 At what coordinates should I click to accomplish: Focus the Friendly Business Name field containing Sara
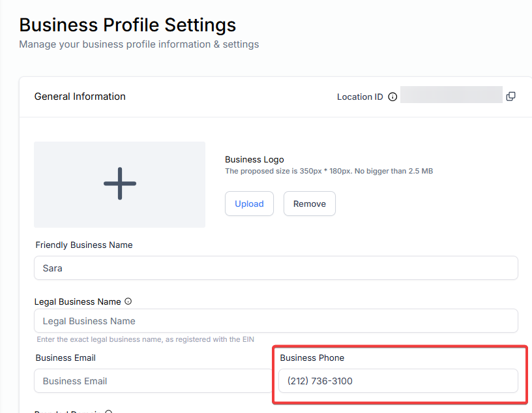tap(276, 268)
